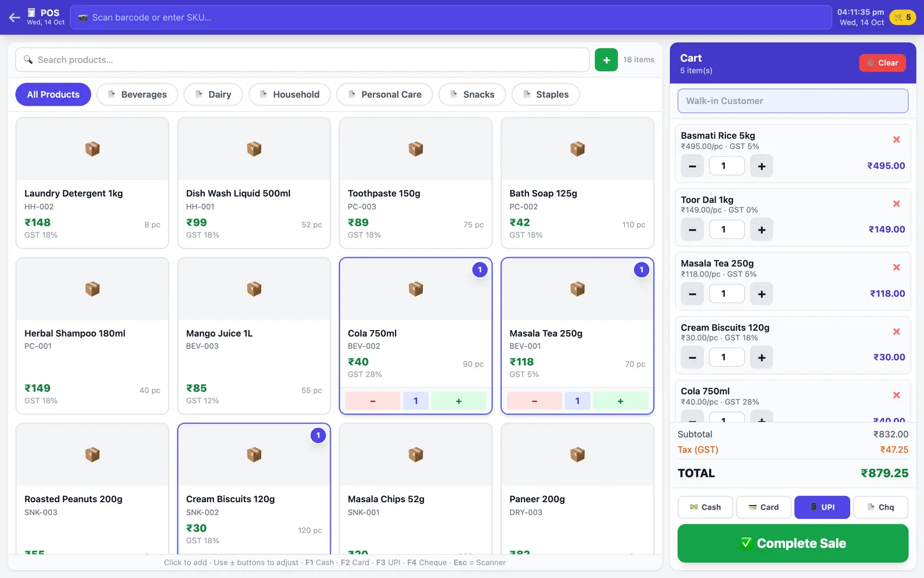The image size is (924, 578).
Task: Remove Toor Dal 1kg from cart
Action: 896,203
